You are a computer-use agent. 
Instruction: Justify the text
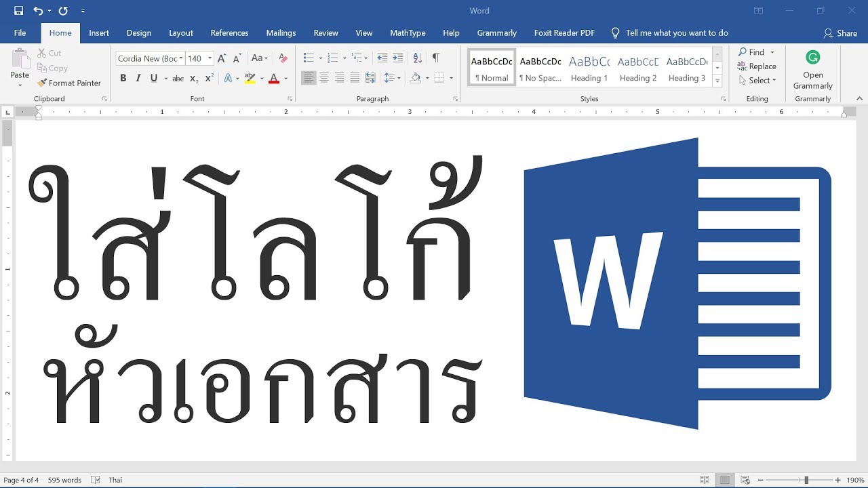point(355,79)
